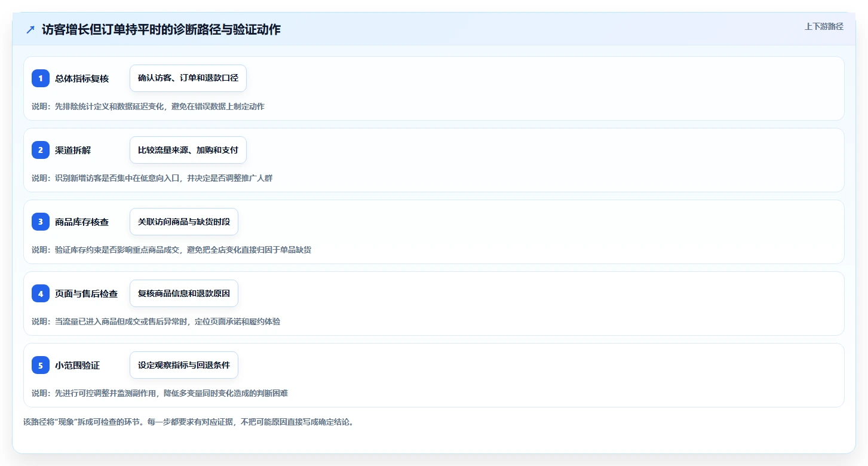This screenshot has width=868, height=466.
Task: Click the step 2 number badge
Action: pyautogui.click(x=41, y=150)
